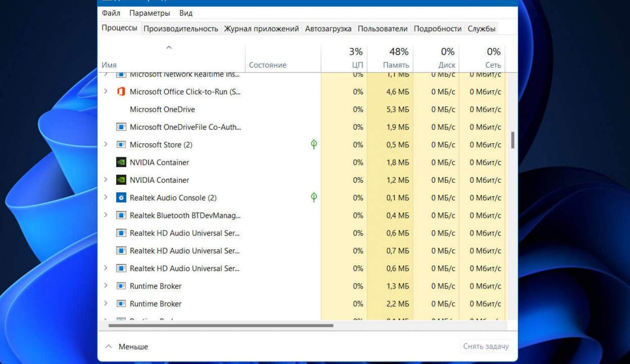Click the vertical scrollbar thumb of process list

513,140
